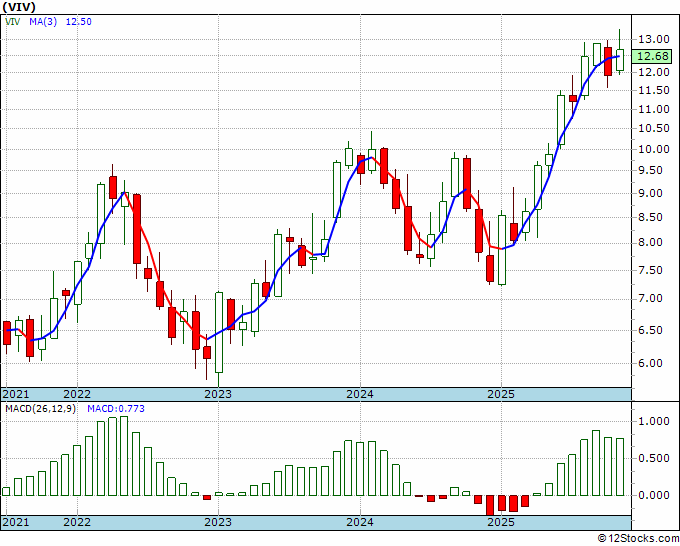Viewport: 680px width, 546px height.
Task: Click the 12.68 current price tag
Action: click(x=653, y=56)
